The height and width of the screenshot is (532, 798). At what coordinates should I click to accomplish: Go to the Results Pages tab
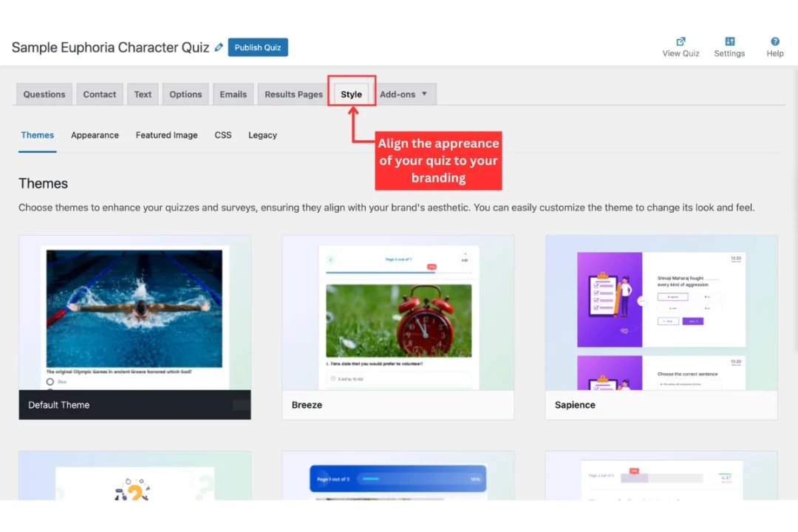(x=293, y=95)
